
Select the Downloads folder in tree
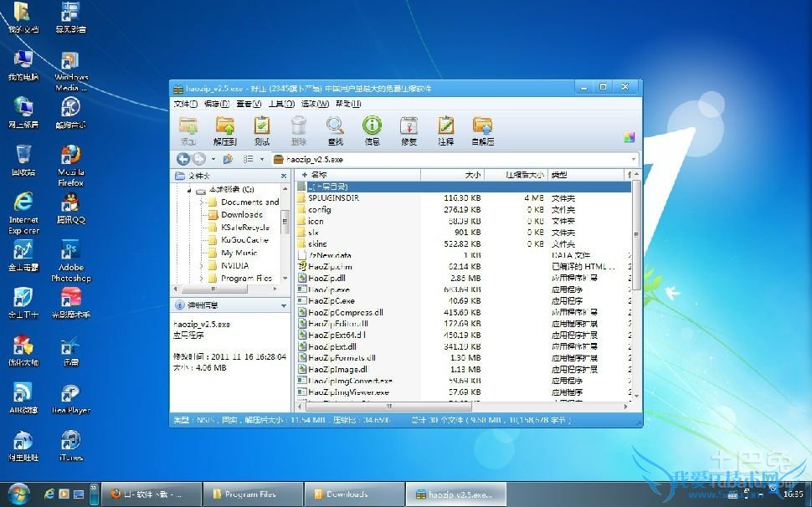(241, 215)
